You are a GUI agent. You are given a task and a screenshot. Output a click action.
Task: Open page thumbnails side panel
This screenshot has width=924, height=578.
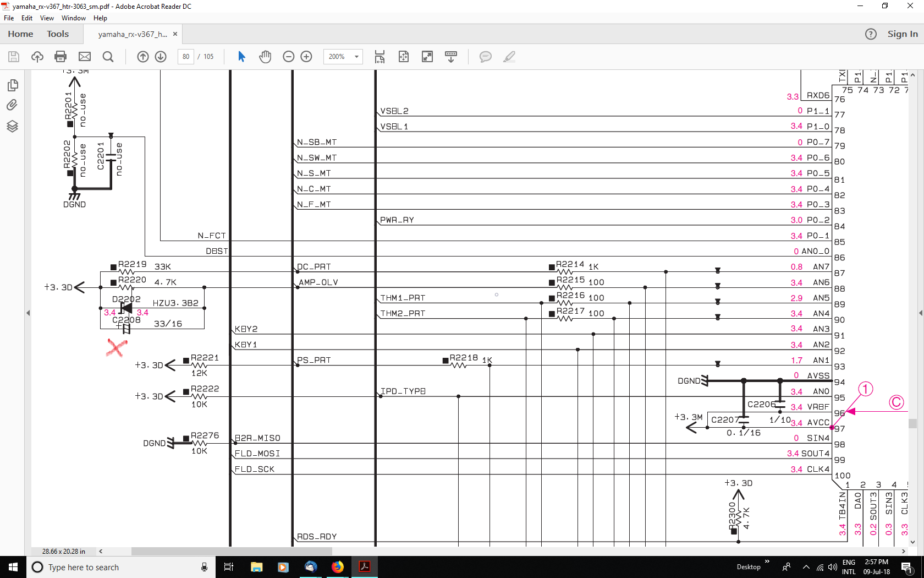13,85
